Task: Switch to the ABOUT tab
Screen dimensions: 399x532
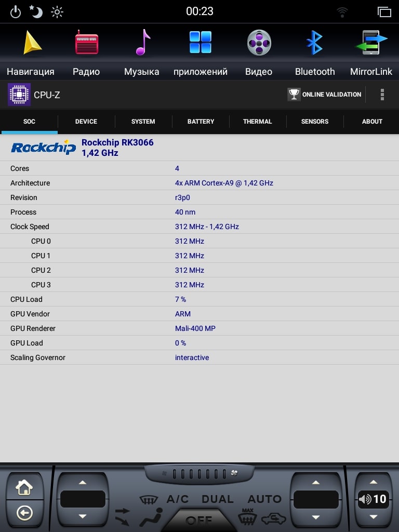Action: pos(372,122)
